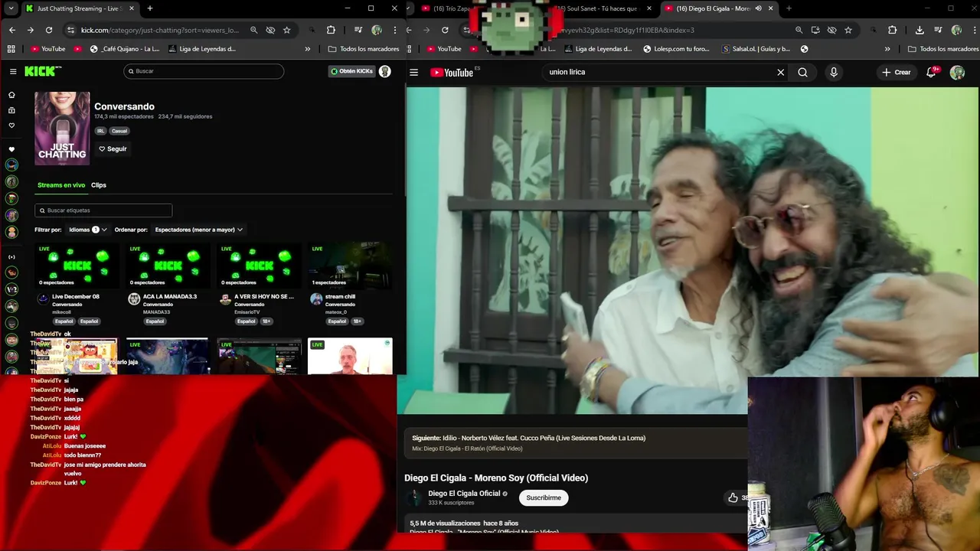Open Chrome tab search chevron
Screen dimensions: 980x551
[x=11, y=8]
